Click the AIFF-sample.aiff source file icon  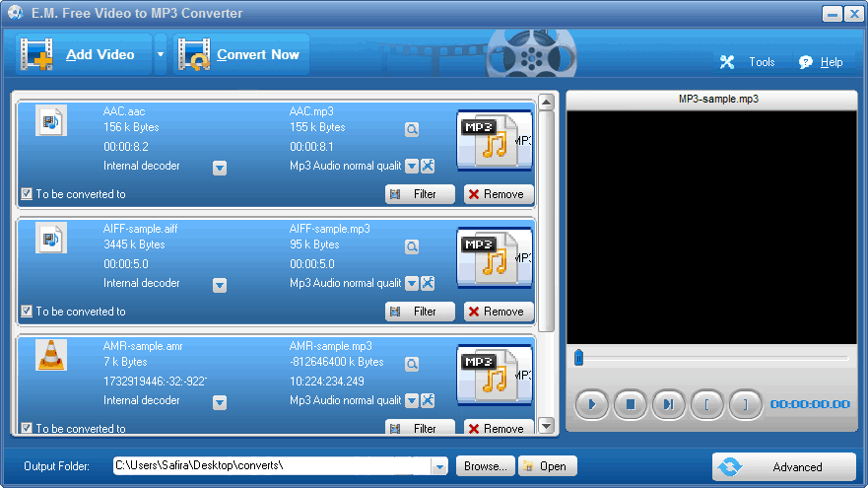51,238
